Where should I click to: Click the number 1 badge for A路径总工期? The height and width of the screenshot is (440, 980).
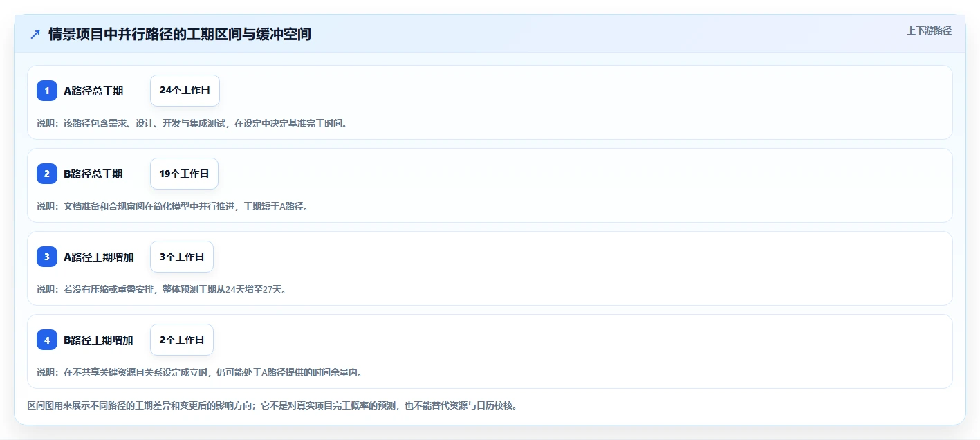(47, 91)
